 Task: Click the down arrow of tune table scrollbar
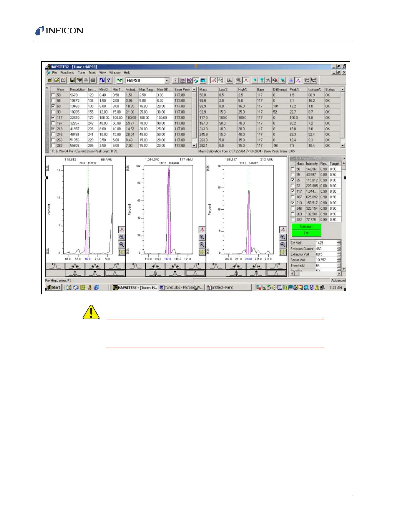[x=194, y=146]
